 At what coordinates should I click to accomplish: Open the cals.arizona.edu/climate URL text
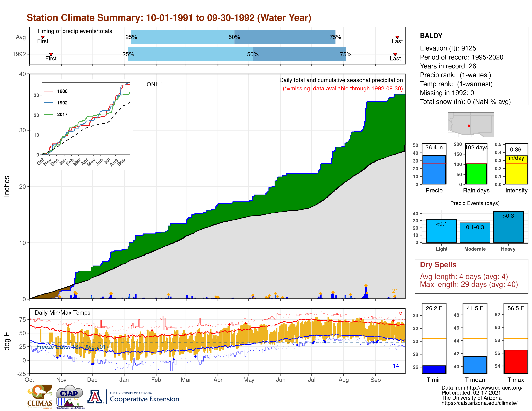(x=479, y=403)
